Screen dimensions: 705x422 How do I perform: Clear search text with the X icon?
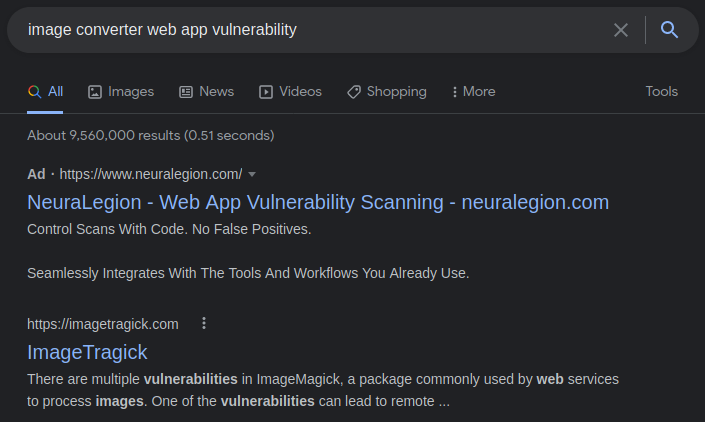pyautogui.click(x=620, y=30)
